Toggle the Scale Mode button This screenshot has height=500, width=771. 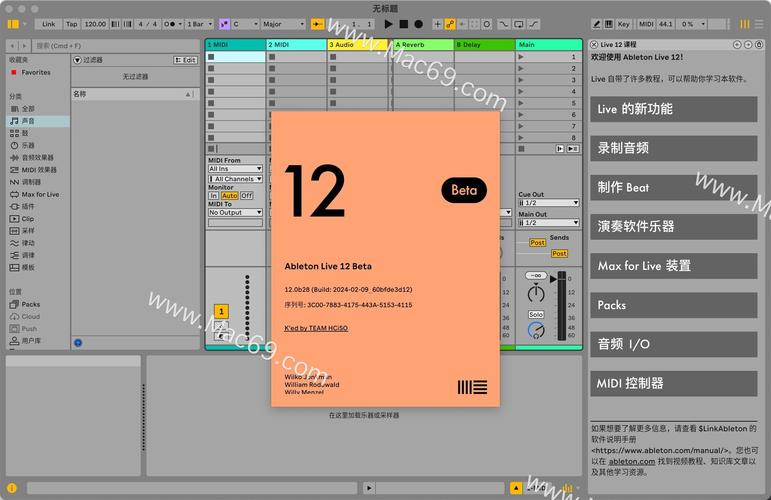point(224,24)
